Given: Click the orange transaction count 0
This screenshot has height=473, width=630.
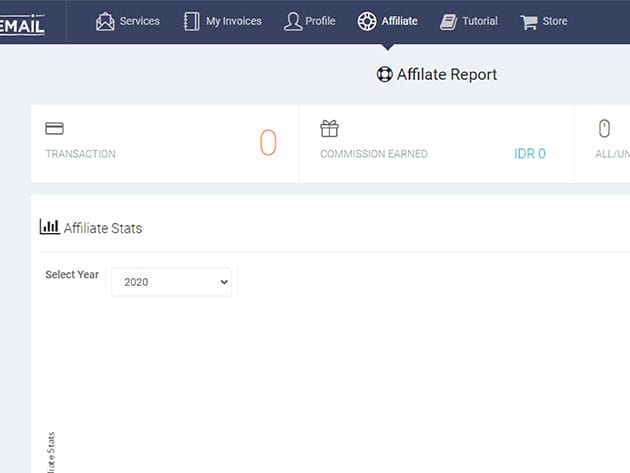Looking at the screenshot, I should [268, 143].
